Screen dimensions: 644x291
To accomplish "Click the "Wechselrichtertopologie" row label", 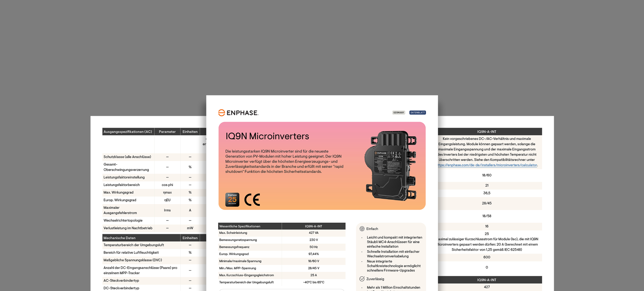I will pyautogui.click(x=123, y=220).
